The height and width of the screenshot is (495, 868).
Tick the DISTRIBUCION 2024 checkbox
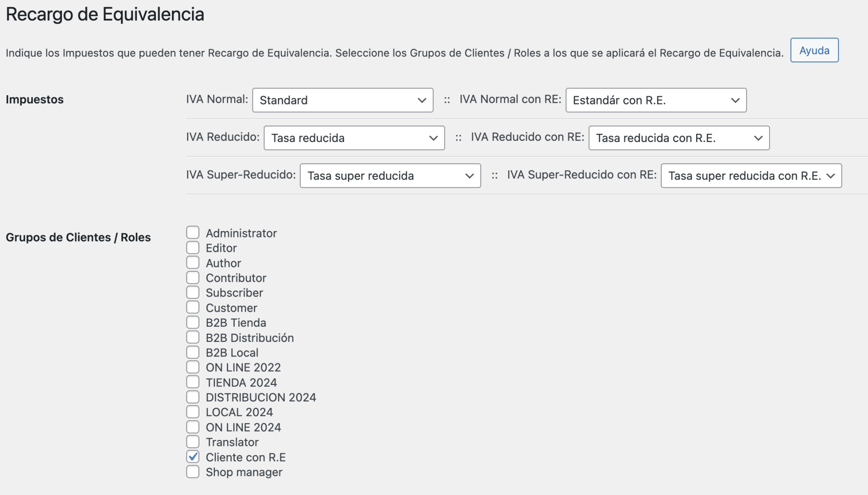click(193, 397)
